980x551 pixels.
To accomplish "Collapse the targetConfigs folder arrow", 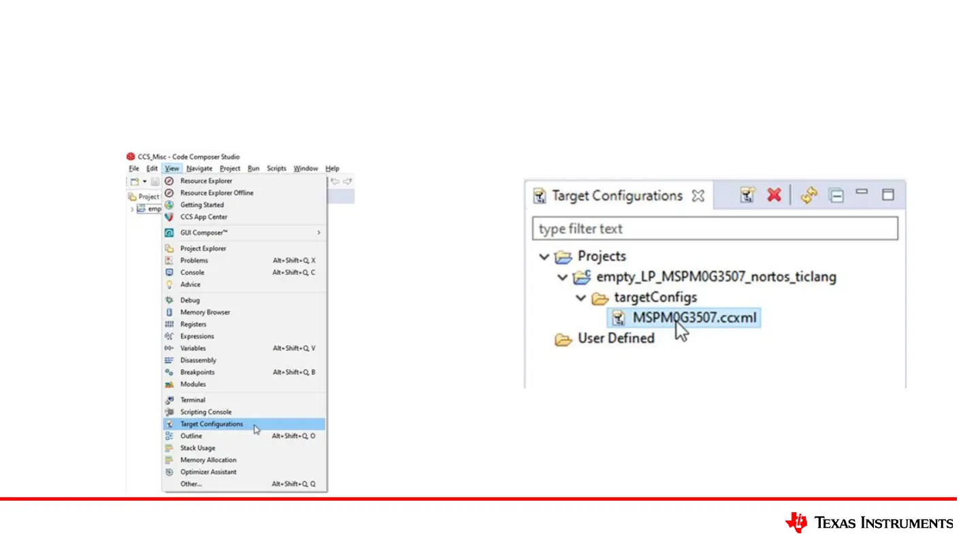I will (581, 298).
